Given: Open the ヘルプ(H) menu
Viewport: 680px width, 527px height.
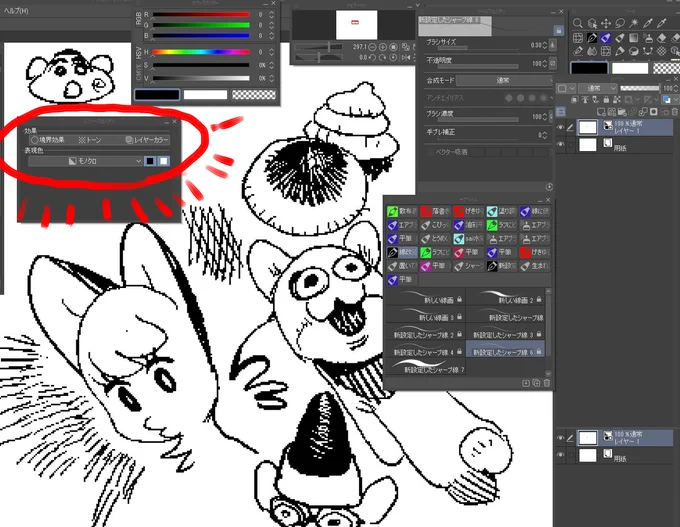Looking at the screenshot, I should pos(16,10).
